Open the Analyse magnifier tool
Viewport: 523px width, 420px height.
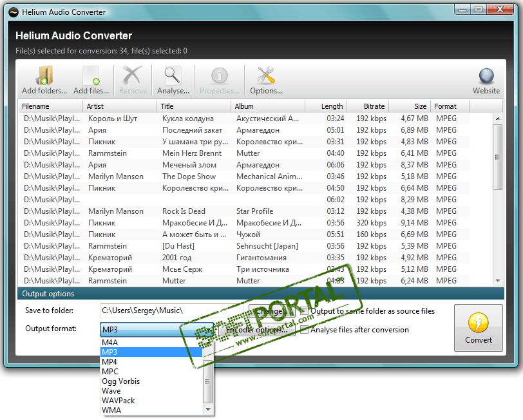tap(173, 80)
